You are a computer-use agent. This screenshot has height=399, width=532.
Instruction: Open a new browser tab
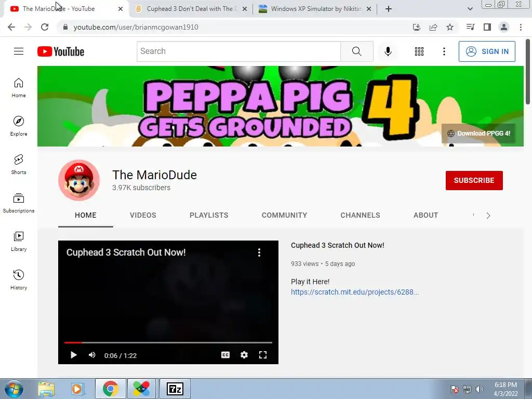click(389, 9)
